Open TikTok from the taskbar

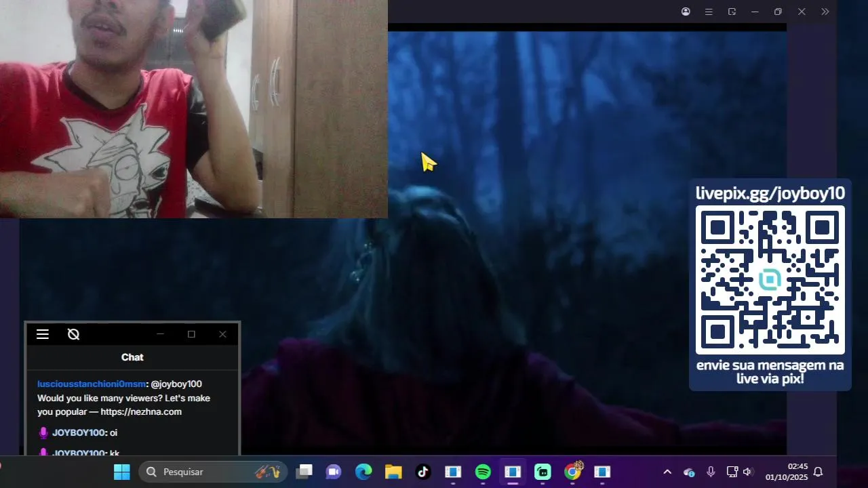click(x=423, y=472)
